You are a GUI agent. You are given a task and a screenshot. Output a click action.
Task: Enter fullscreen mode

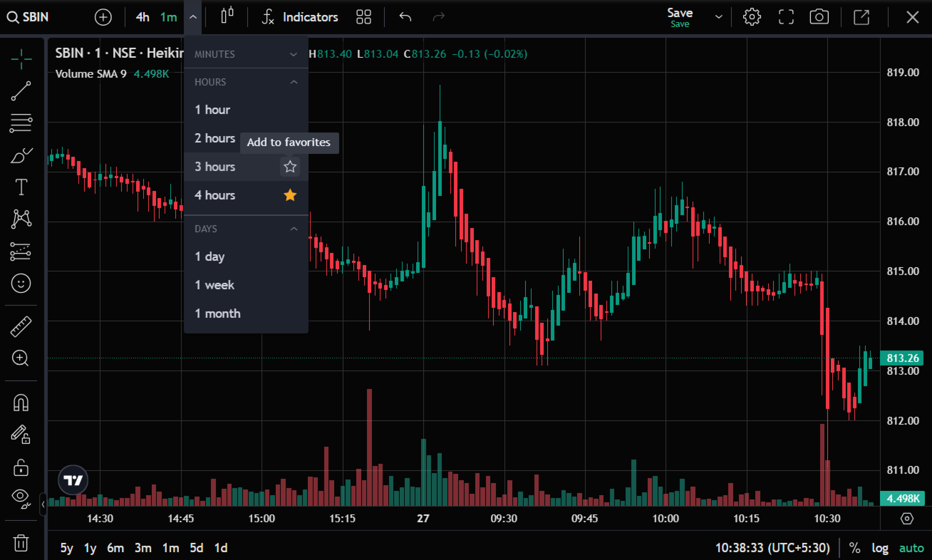786,17
